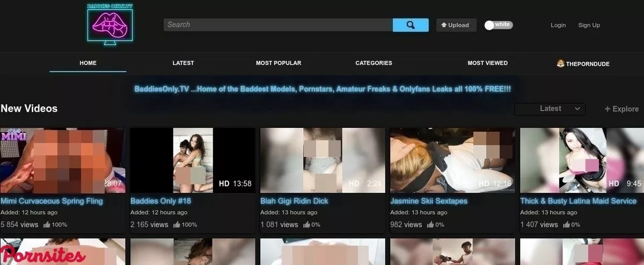Click the plus icon next to Explore

[x=608, y=109]
